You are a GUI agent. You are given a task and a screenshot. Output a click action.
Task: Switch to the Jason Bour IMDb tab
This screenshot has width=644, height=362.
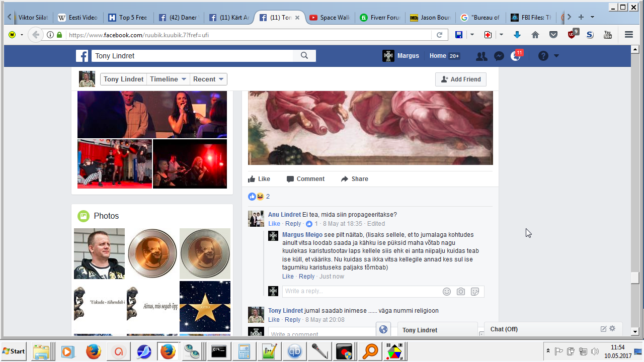430,18
